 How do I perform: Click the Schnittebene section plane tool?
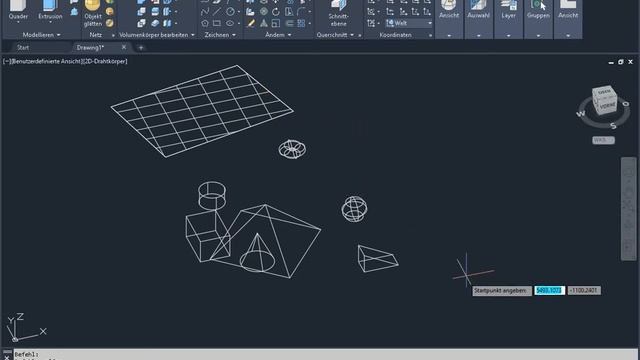(x=338, y=13)
